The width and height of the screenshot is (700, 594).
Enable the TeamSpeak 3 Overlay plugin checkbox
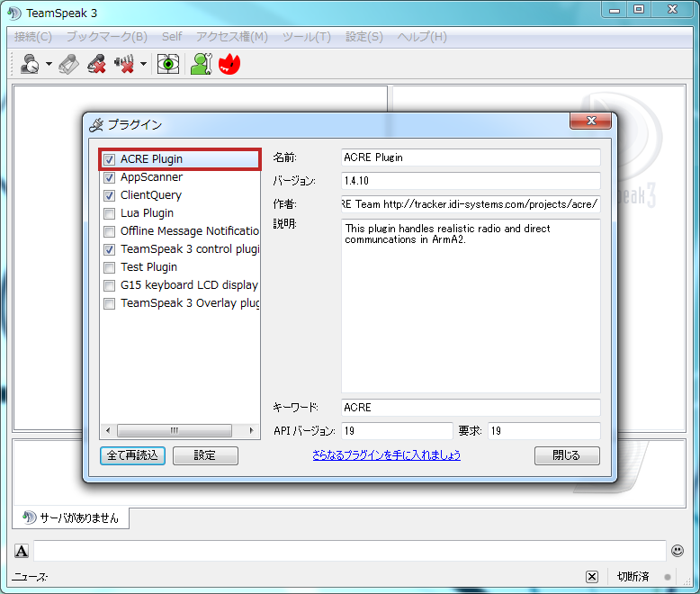(110, 303)
